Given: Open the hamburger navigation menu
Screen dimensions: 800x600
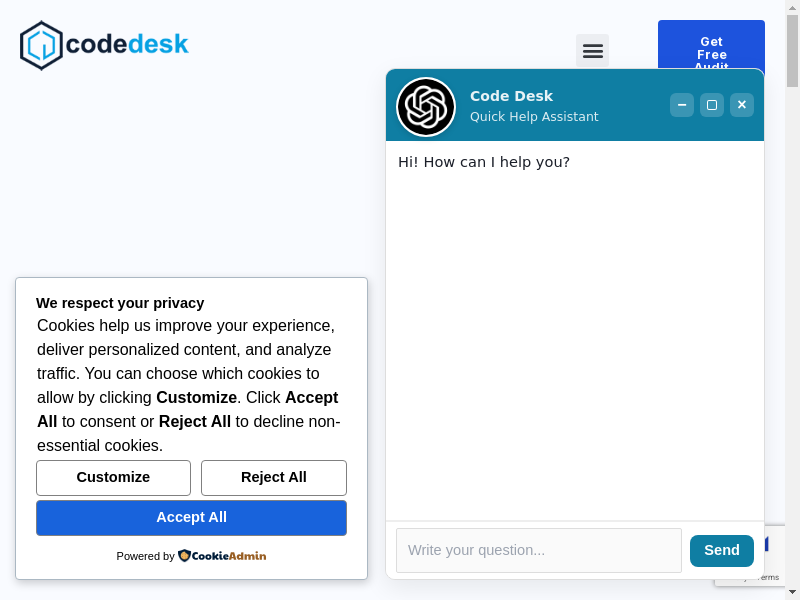Looking at the screenshot, I should pos(592,51).
